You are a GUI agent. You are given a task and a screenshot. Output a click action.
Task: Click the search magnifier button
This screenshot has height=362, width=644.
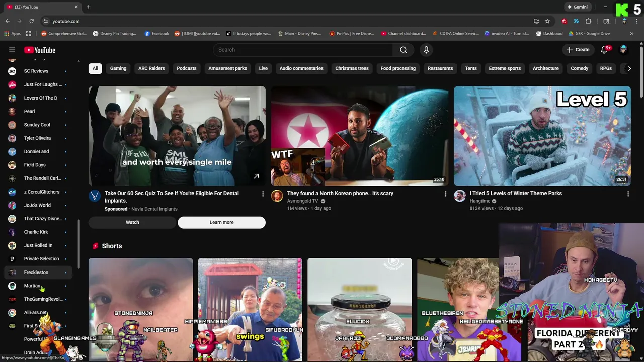(x=404, y=50)
